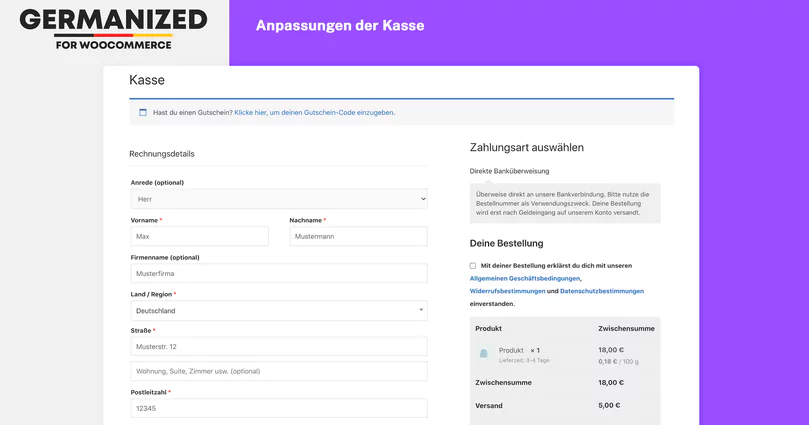Open the Allgemeinen Geschäftsbedingungen link
The image size is (809, 425).
click(x=525, y=279)
